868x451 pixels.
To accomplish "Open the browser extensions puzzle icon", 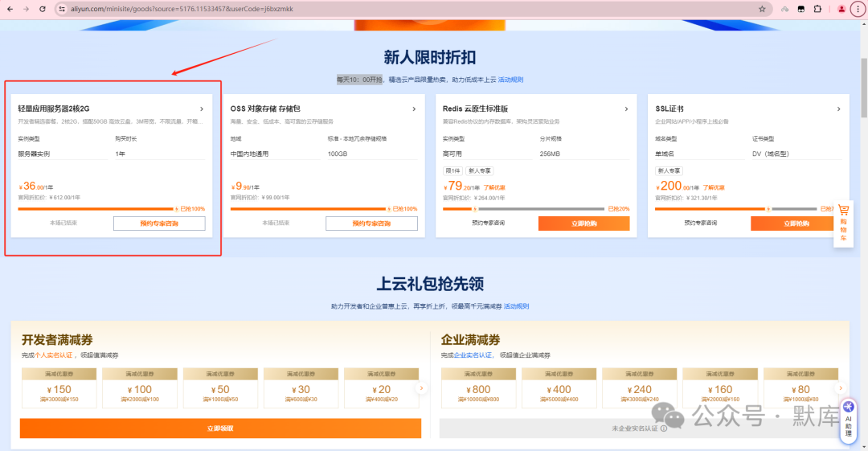I will tap(817, 9).
